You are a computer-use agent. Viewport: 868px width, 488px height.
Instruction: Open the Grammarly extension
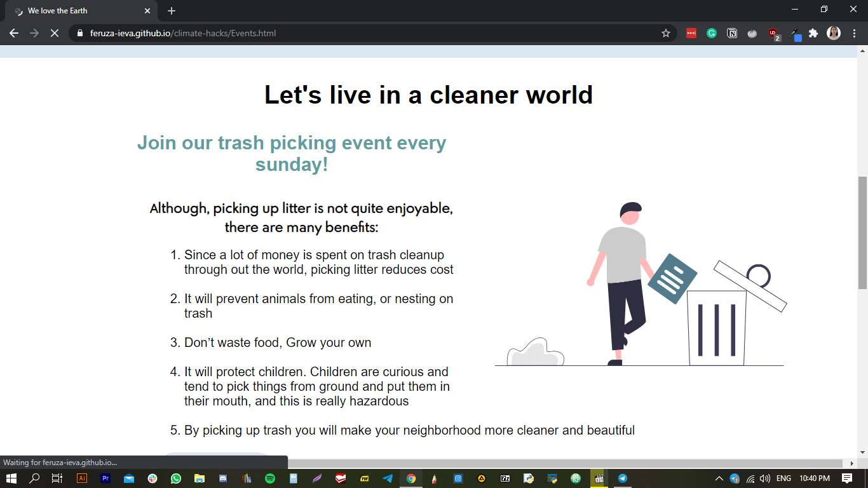[712, 33]
